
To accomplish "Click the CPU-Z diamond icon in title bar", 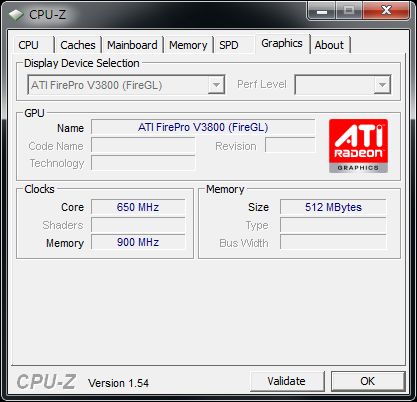I will 15,15.
